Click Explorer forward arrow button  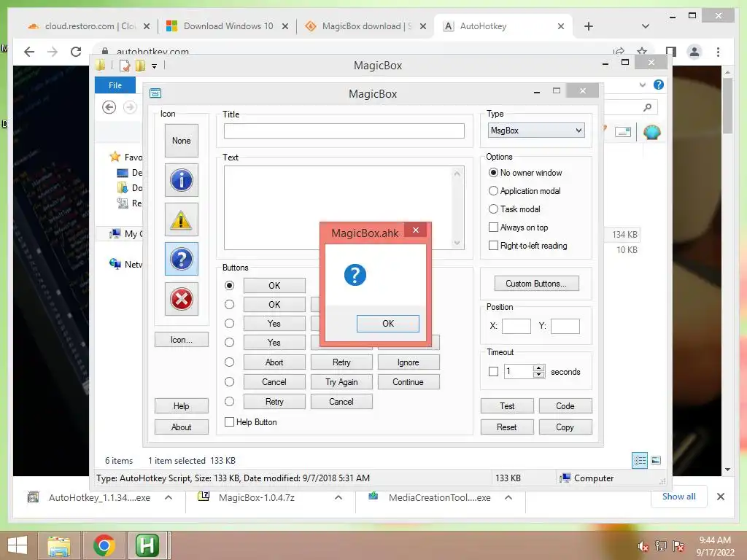coord(130,107)
